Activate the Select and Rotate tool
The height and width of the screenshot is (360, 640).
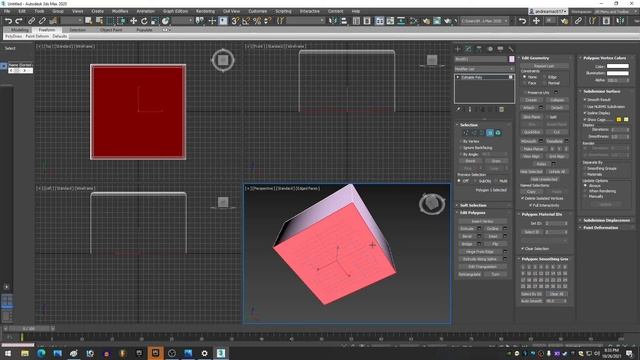pos(144,21)
